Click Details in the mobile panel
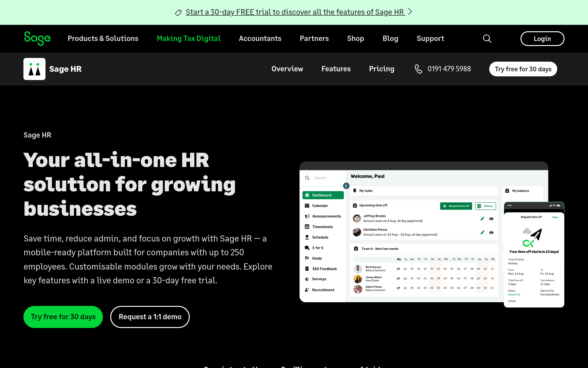The width and height of the screenshot is (588, 368). (x=512, y=301)
